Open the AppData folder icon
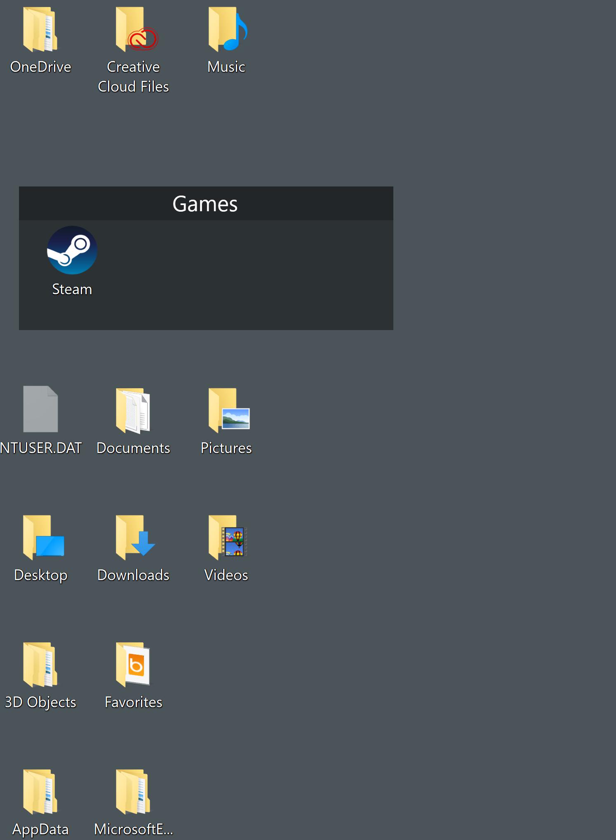 (40, 792)
